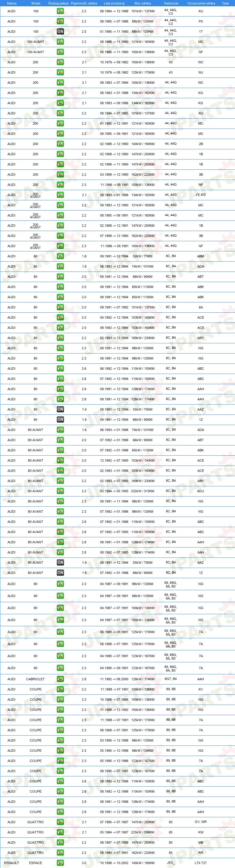Click the L7X 727 engine code cell
This screenshot has height=868, width=235.
coord(201,863)
